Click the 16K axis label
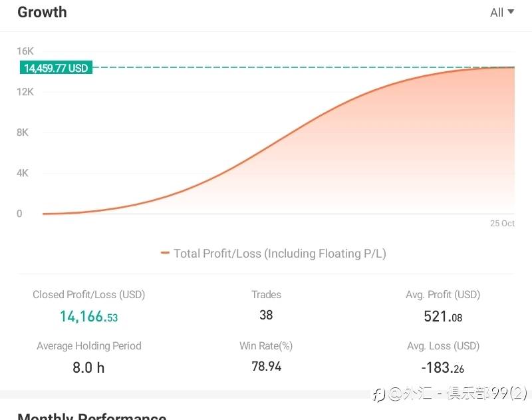The image size is (532, 420). click(x=25, y=51)
